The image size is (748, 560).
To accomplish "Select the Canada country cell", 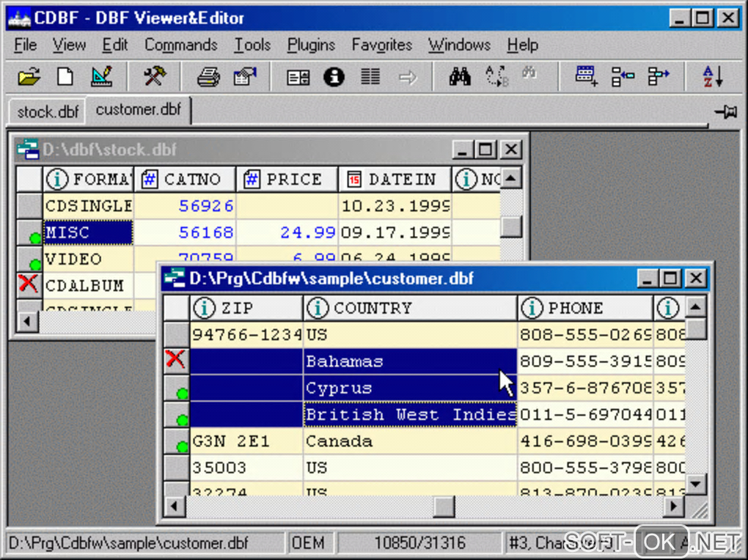I will point(410,441).
